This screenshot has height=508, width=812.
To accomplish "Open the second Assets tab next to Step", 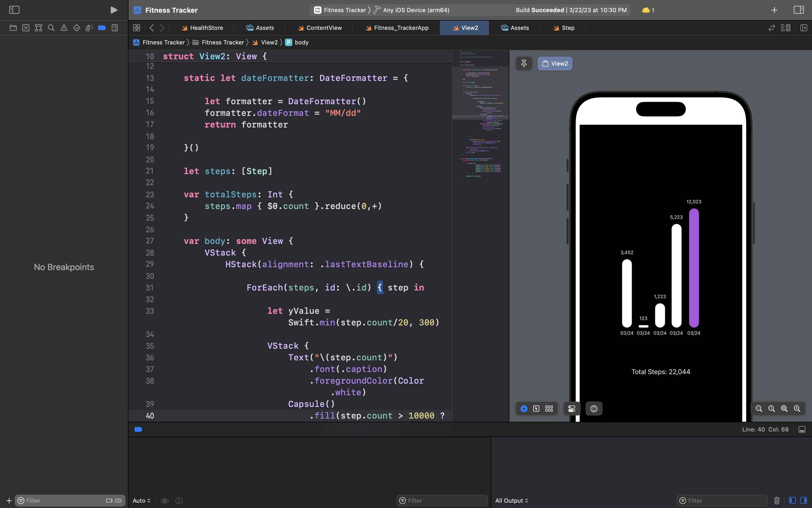I will (515, 28).
